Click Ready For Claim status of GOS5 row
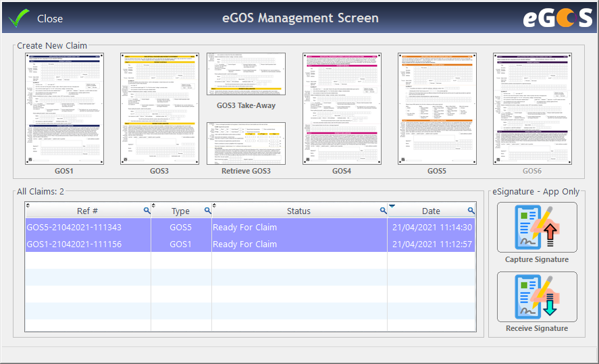This screenshot has width=599, height=364. [244, 228]
